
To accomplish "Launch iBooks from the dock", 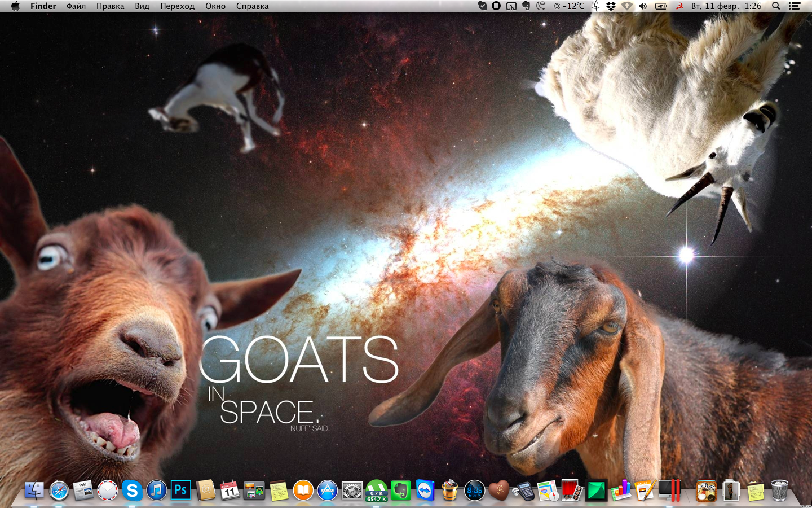I will 303,491.
